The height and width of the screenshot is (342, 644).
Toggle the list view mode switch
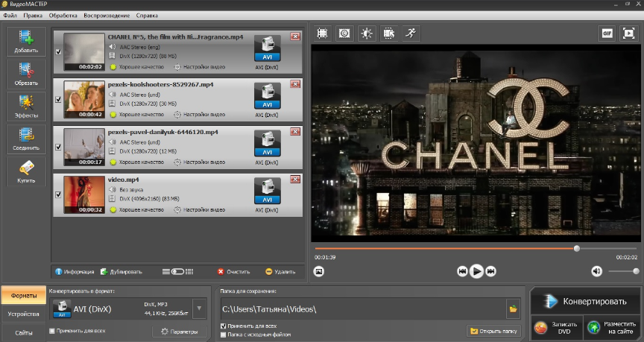pyautogui.click(x=178, y=272)
